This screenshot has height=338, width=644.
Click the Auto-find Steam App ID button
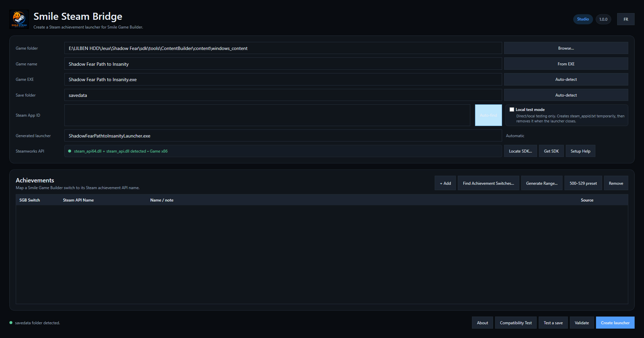click(x=488, y=115)
